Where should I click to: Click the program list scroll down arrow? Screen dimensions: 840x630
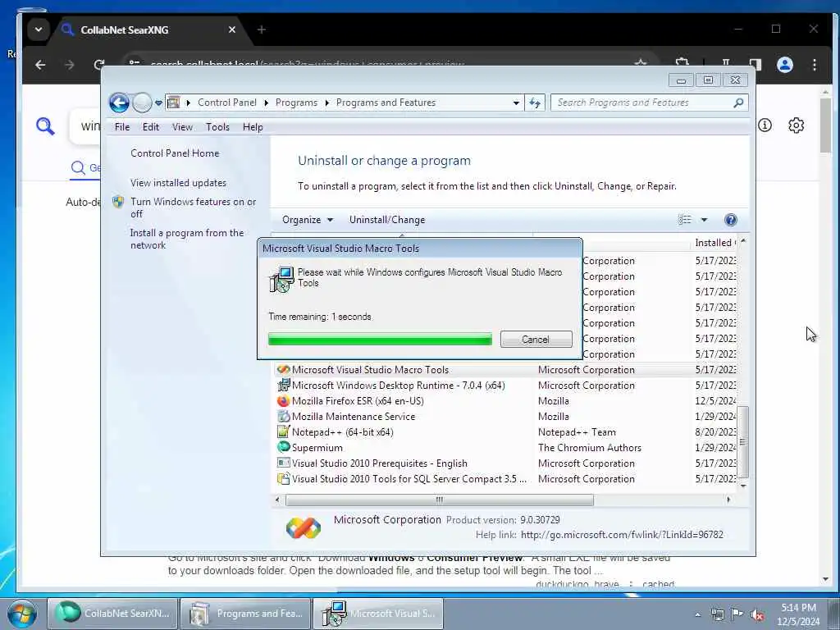click(x=742, y=486)
